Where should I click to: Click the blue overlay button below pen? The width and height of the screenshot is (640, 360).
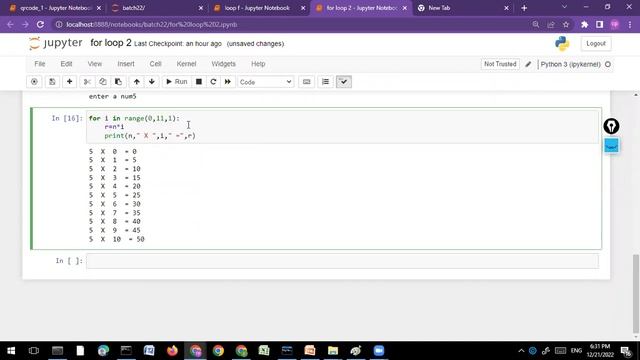point(611,146)
